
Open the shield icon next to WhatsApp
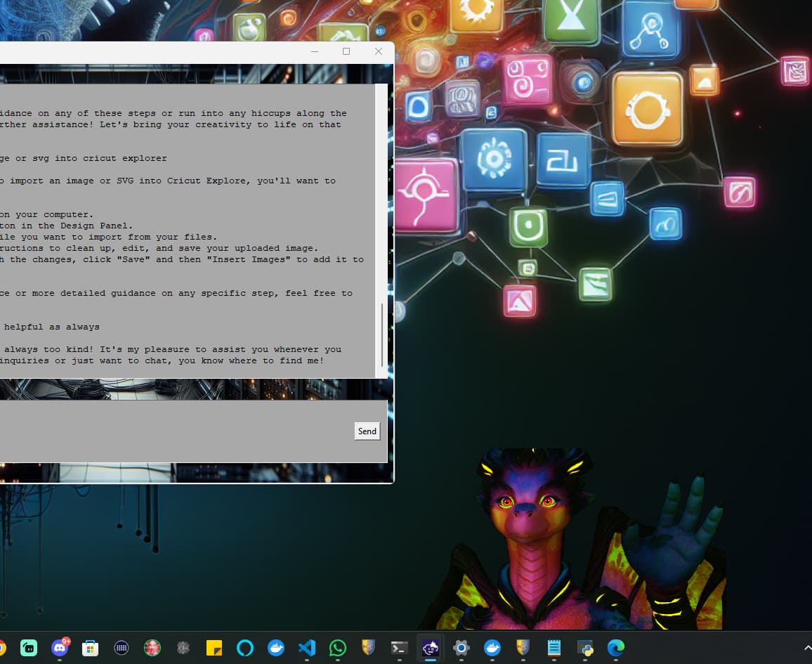click(x=368, y=647)
